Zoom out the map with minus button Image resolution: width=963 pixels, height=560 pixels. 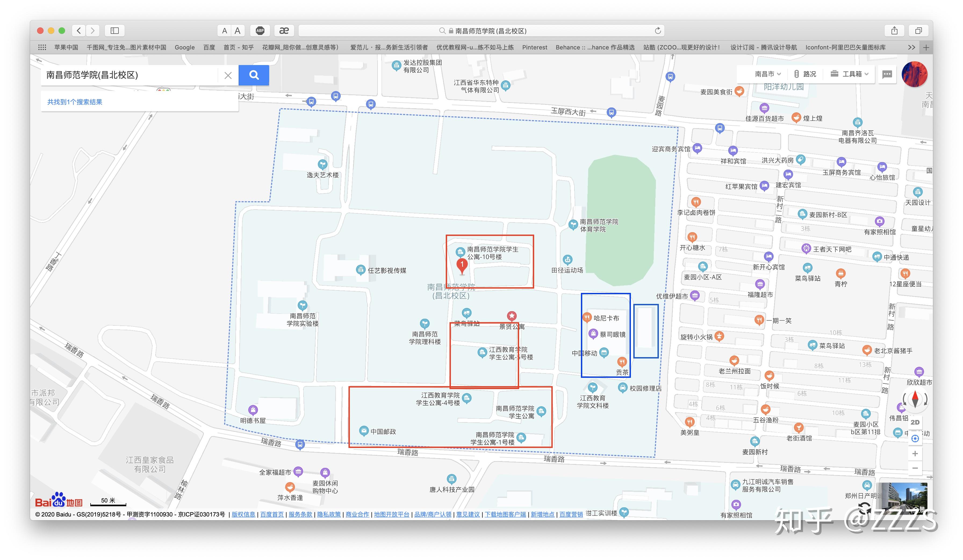915,468
